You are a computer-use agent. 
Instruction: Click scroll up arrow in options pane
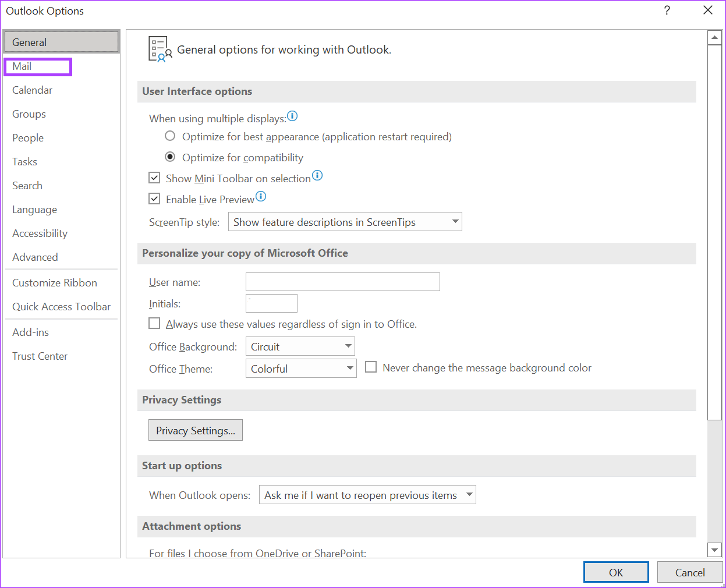tap(714, 38)
